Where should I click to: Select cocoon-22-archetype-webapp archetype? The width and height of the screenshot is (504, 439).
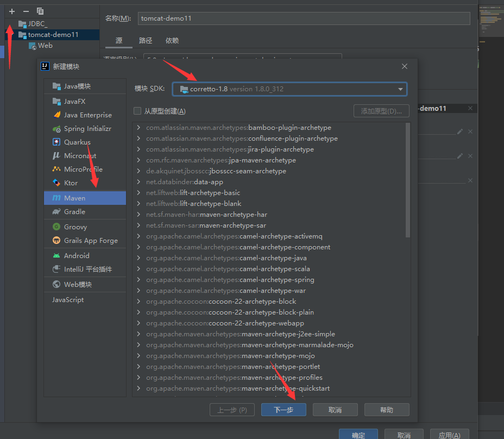(x=225, y=323)
